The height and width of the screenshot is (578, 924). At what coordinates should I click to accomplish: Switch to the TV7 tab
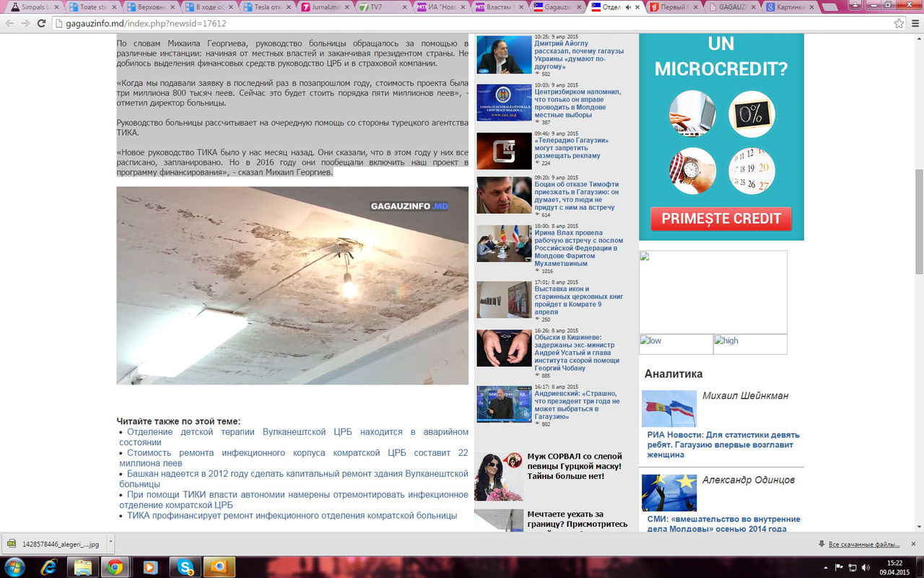click(384, 7)
